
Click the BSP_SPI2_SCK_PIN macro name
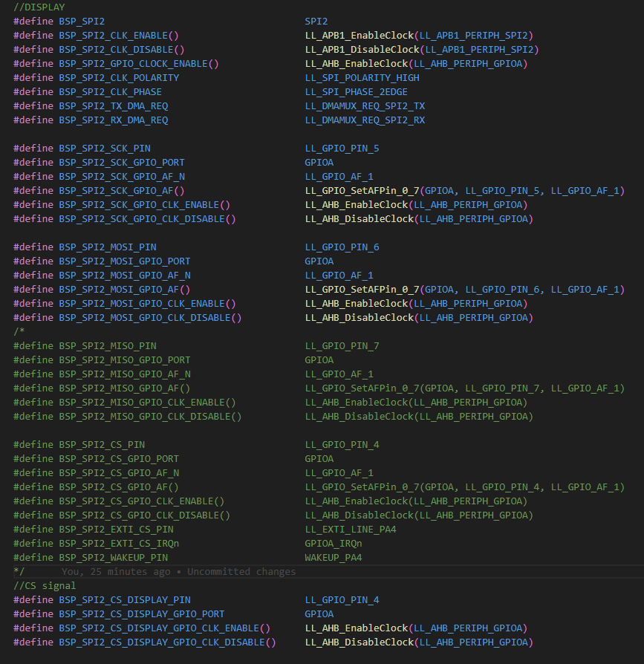click(x=105, y=149)
